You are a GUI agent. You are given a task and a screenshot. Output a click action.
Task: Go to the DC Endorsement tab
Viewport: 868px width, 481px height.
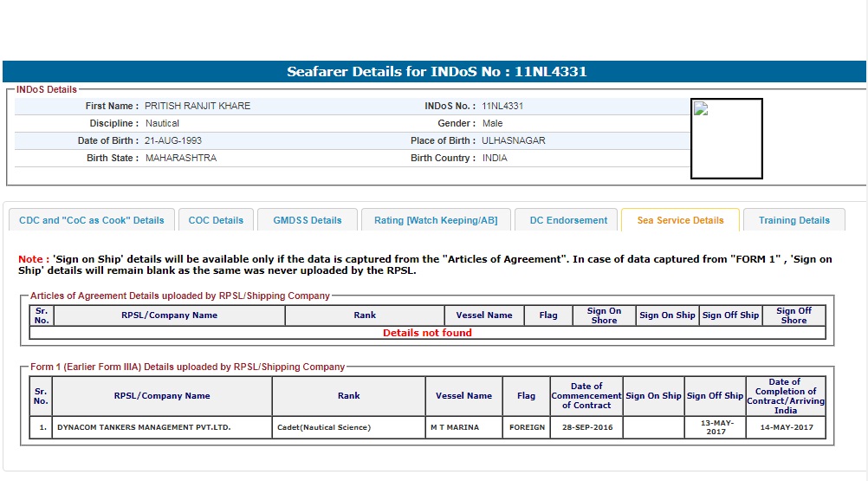568,220
